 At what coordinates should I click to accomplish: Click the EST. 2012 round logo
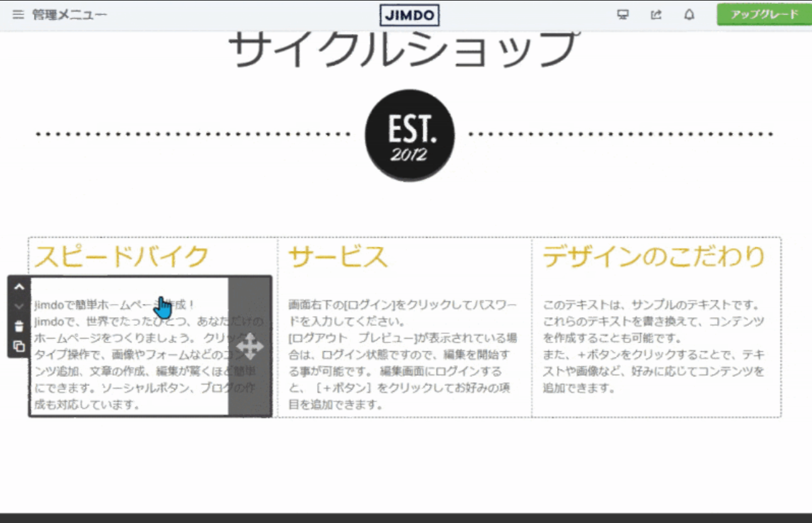pos(410,135)
